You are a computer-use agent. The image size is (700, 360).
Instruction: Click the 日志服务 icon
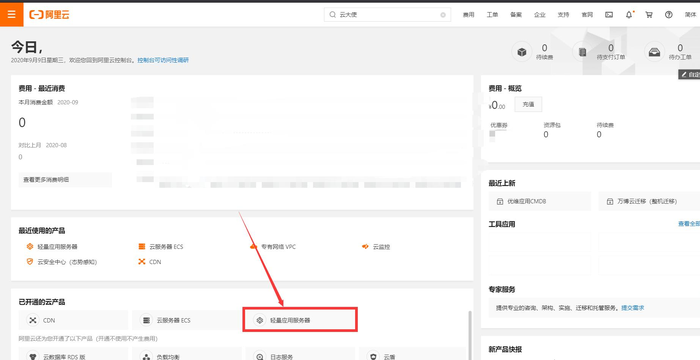(x=259, y=356)
